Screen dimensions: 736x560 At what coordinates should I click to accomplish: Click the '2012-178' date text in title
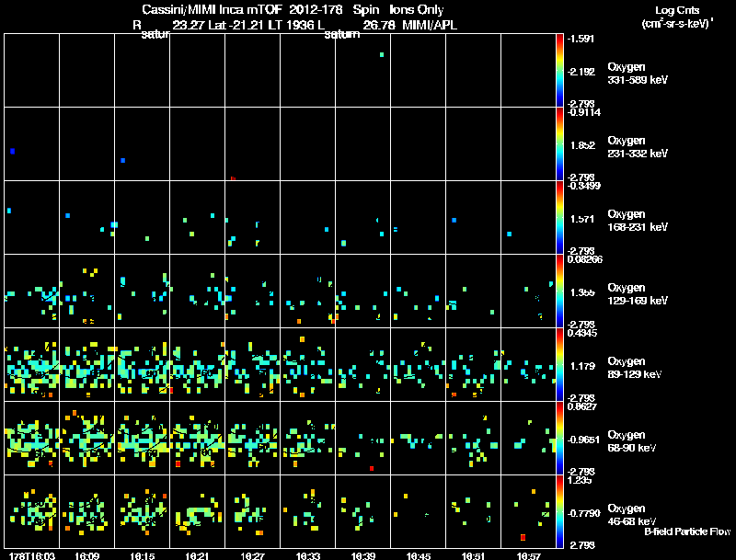316,10
